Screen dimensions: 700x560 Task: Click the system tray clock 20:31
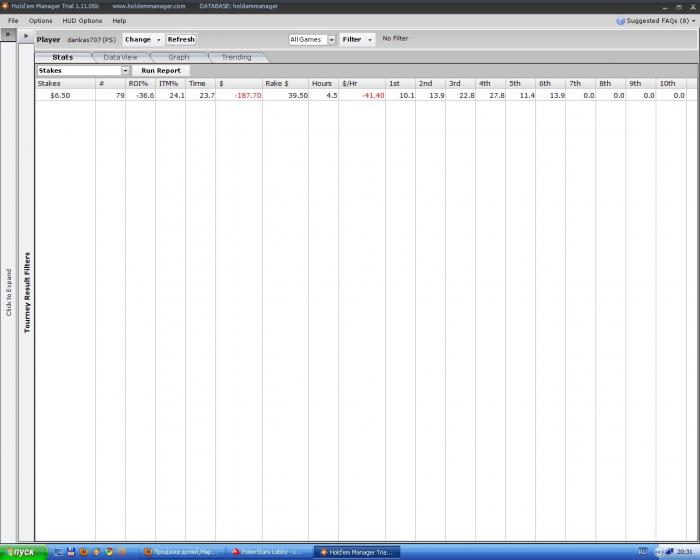pos(685,552)
